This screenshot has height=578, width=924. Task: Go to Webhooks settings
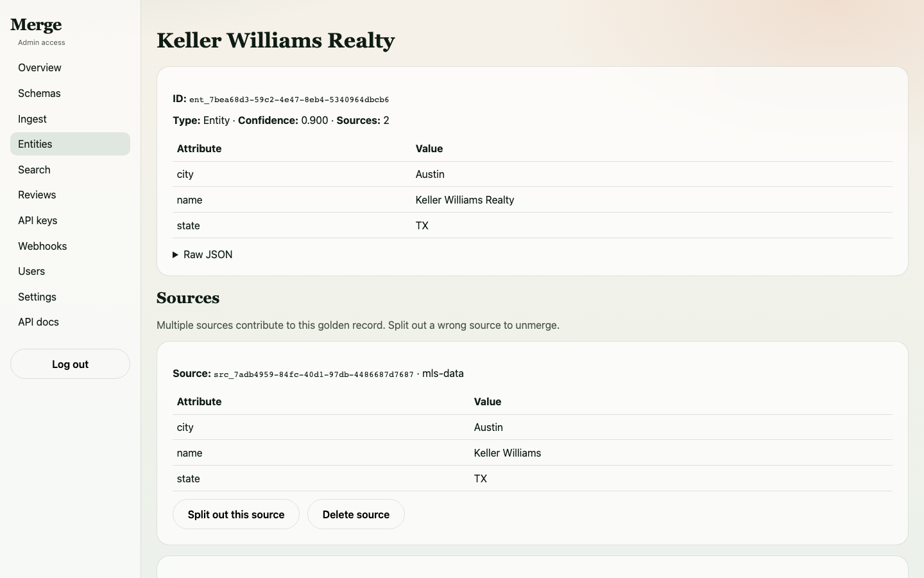click(70, 246)
